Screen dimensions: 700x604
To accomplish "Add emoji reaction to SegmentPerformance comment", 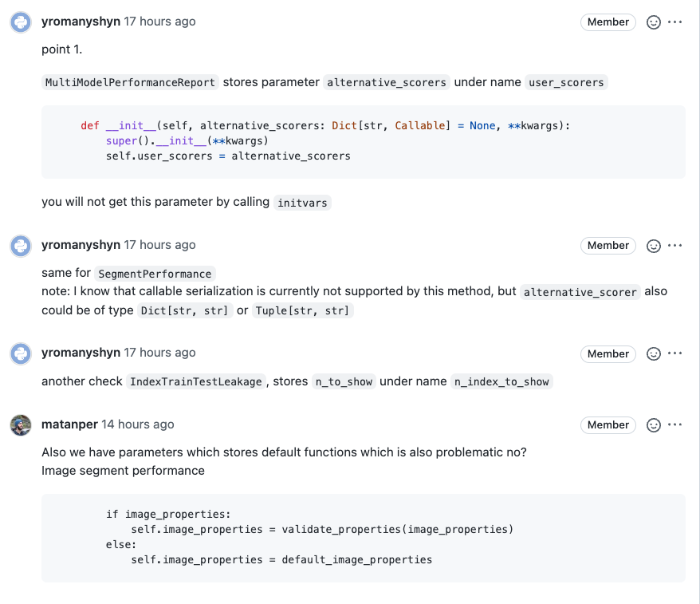I will pos(654,246).
